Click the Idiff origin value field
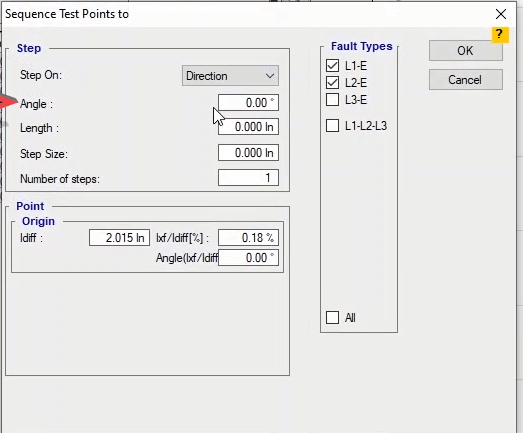The width and height of the screenshot is (523, 433). (119, 238)
